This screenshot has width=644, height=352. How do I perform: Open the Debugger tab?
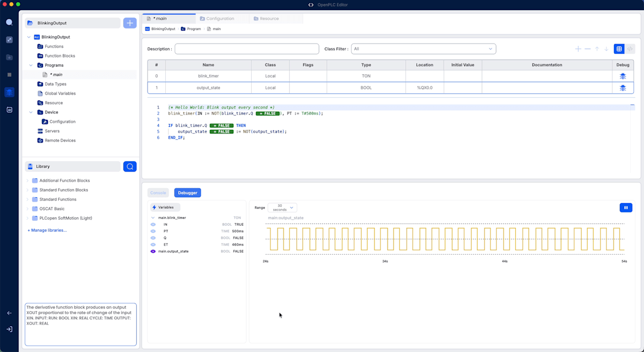187,193
